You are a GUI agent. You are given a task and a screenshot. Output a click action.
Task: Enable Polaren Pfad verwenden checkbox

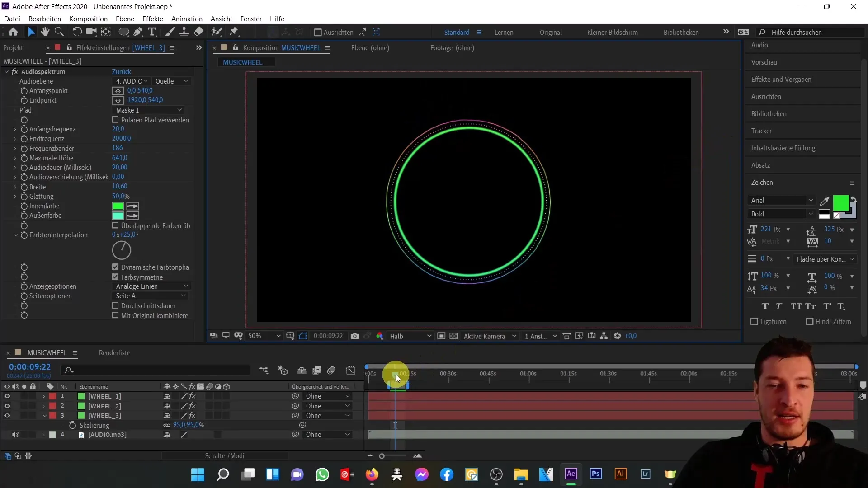point(115,120)
